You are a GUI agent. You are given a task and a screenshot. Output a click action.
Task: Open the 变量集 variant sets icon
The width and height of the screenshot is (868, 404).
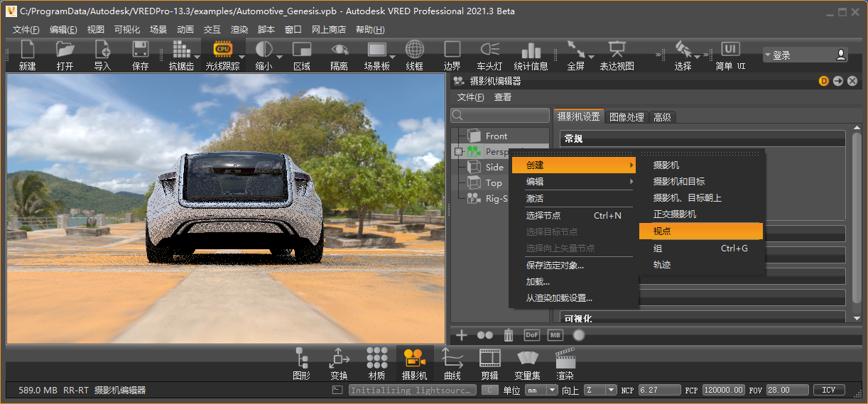click(528, 357)
